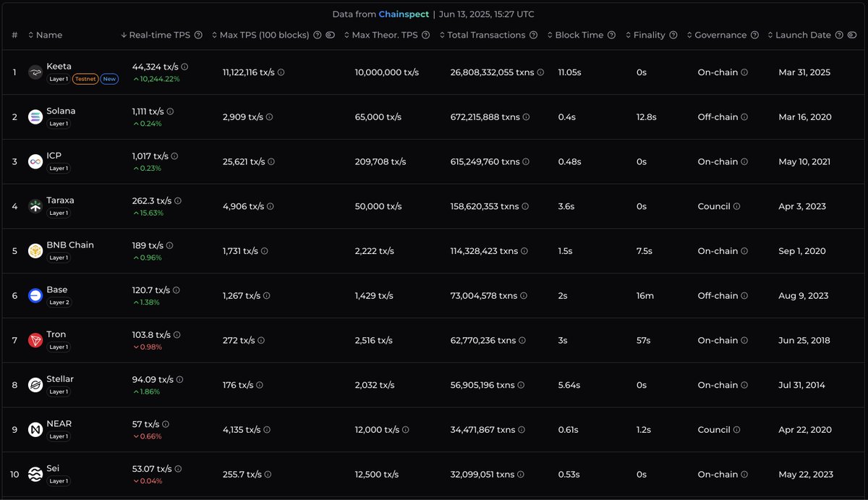Click info icon beside Base's Off-chain governance

pyautogui.click(x=744, y=296)
